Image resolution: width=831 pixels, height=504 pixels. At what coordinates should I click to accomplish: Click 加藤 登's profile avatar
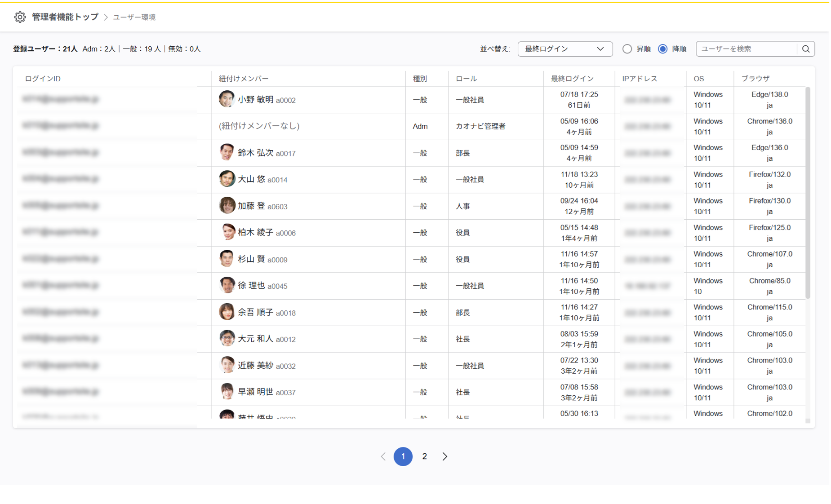(x=227, y=206)
